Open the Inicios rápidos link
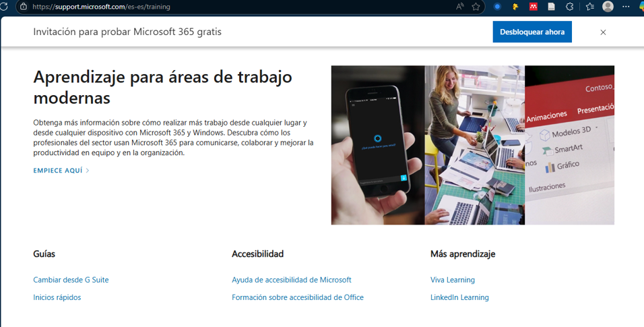The height and width of the screenshot is (327, 644). click(57, 297)
